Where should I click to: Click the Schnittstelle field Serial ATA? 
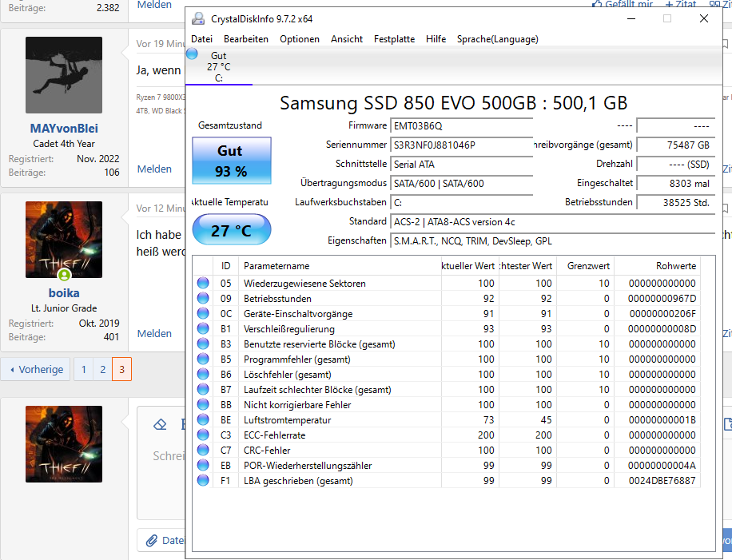click(461, 165)
